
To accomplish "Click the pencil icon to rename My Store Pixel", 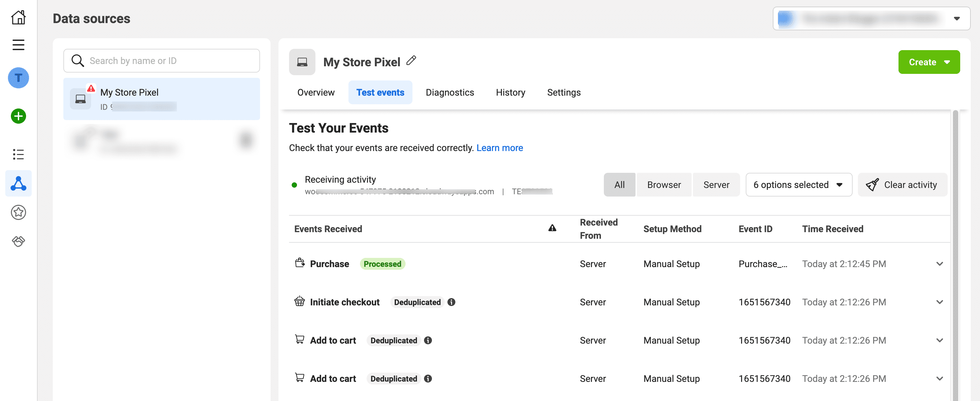I will [411, 60].
